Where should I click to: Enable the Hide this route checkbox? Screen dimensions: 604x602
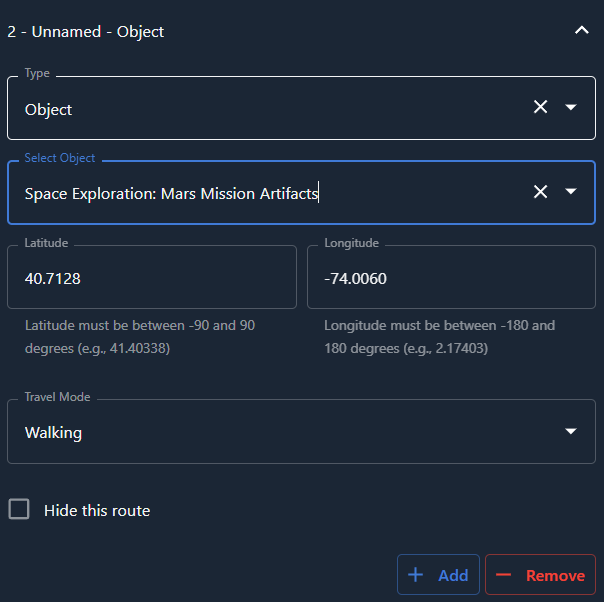(x=19, y=509)
